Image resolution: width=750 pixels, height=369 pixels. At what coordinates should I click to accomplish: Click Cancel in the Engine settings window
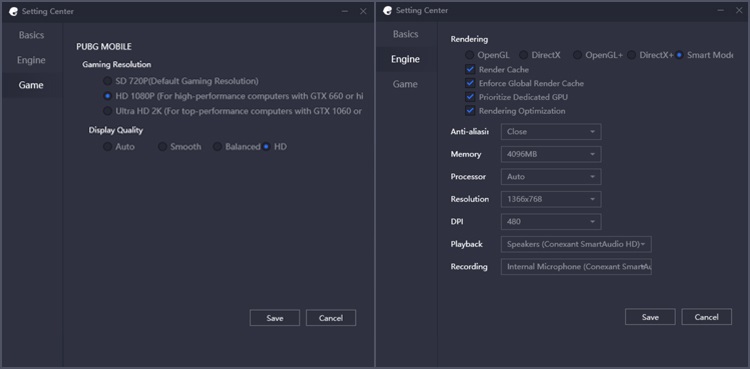coord(706,317)
